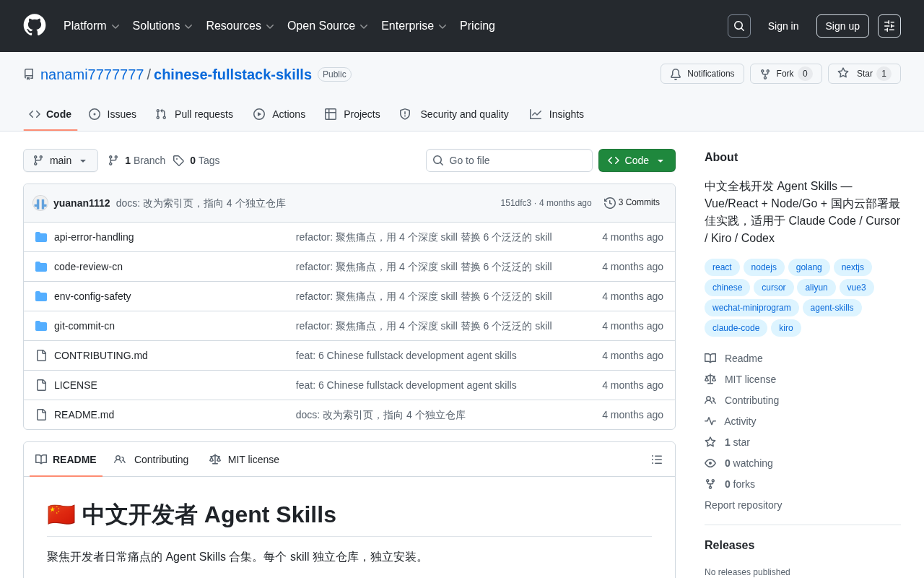Click the yuanan1112 avatar image
Screen dimensions: 924x578
[x=40, y=203]
